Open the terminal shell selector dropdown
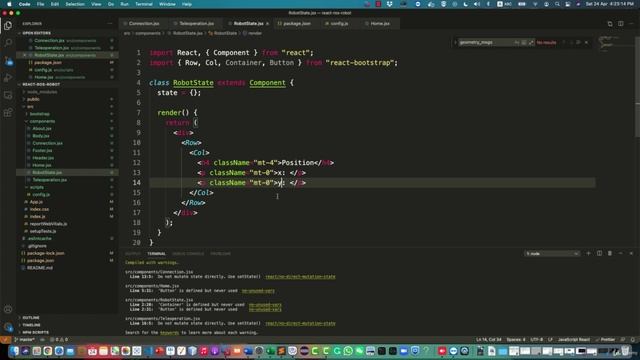 click(x=552, y=253)
